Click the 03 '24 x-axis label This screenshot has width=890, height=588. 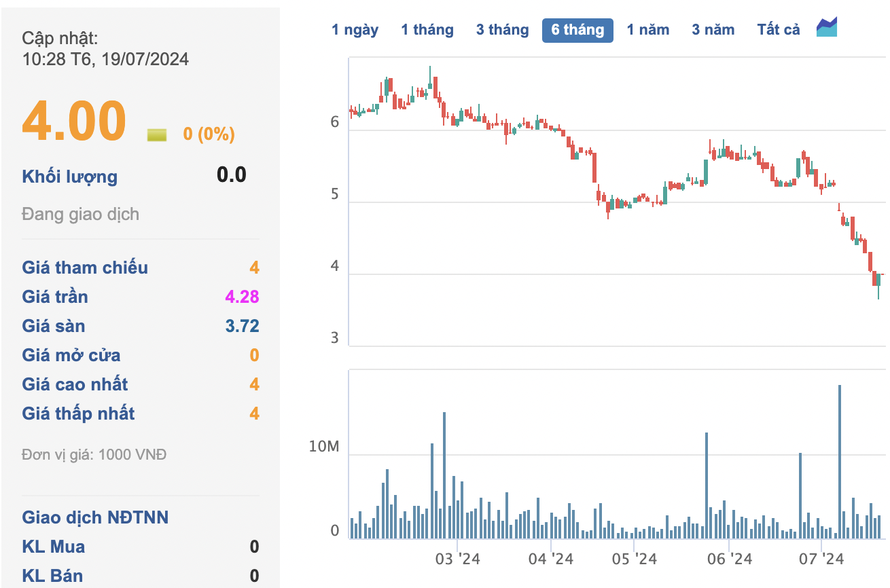click(x=457, y=559)
